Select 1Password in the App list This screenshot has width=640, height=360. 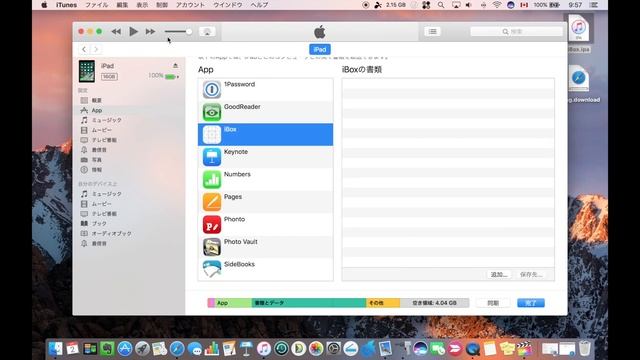point(265,90)
